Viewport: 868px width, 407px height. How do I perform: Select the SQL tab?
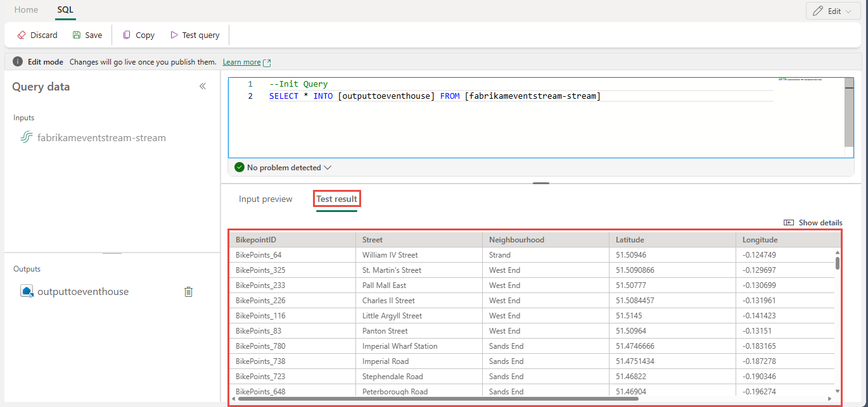[x=65, y=10]
